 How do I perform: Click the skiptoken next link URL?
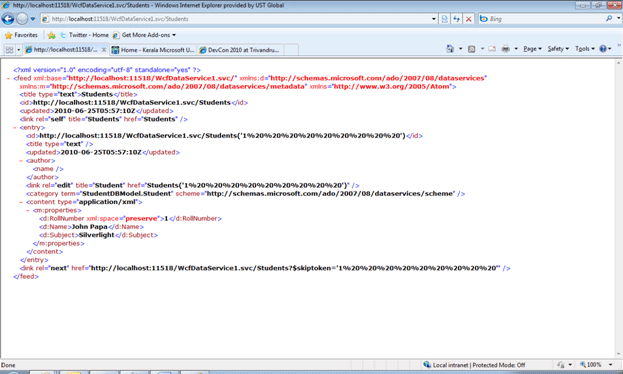click(x=294, y=268)
